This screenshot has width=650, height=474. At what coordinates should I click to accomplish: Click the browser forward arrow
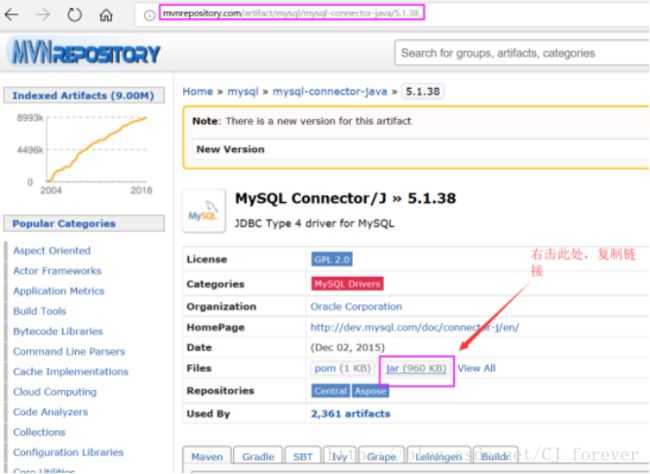[x=43, y=15]
